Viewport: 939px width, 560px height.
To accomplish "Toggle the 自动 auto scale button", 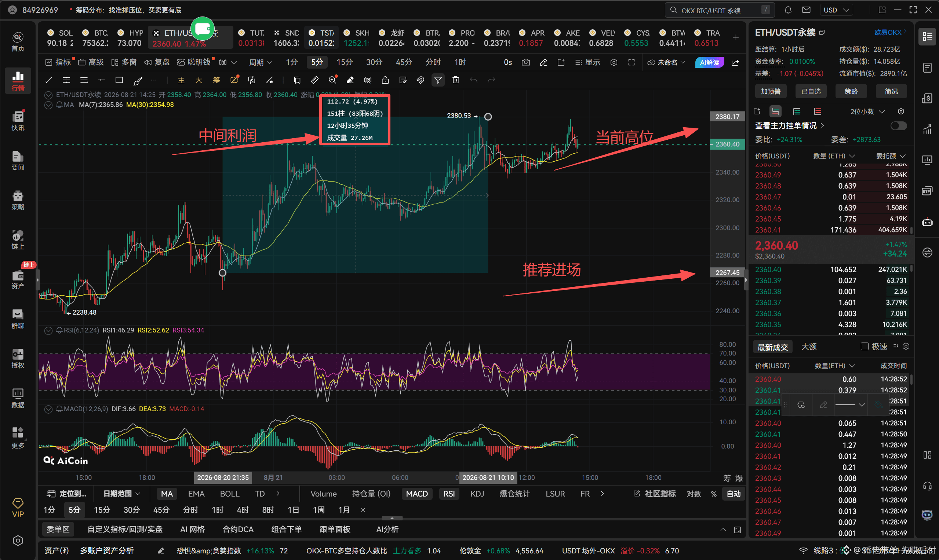I will tap(734, 494).
